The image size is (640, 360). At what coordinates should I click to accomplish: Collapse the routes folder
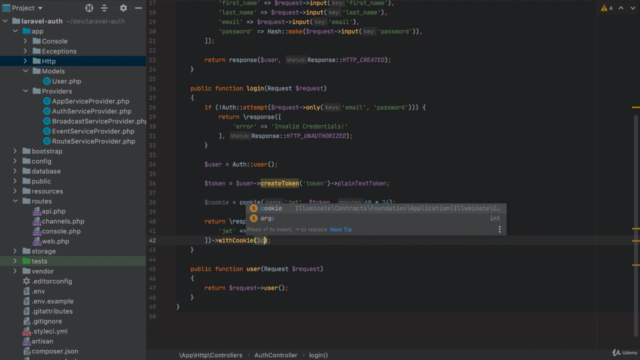point(16,201)
